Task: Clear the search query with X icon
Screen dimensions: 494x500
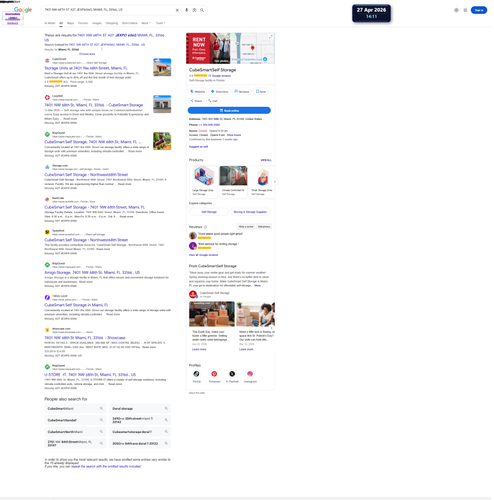Action: [x=177, y=10]
